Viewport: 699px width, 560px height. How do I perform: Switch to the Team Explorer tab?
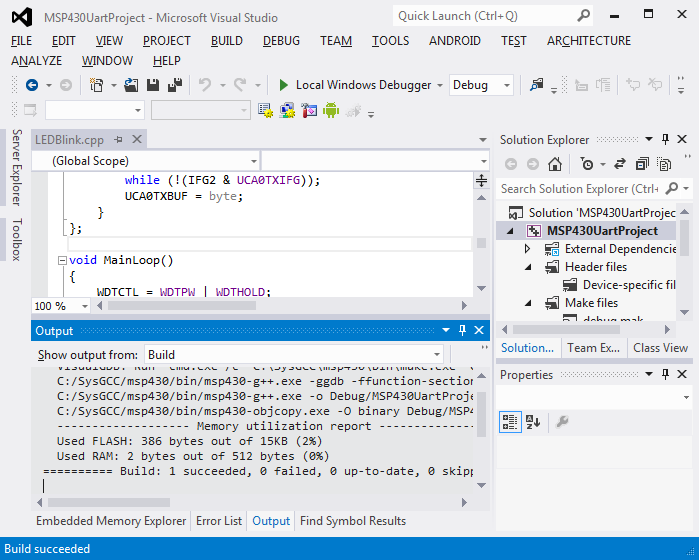(x=593, y=348)
